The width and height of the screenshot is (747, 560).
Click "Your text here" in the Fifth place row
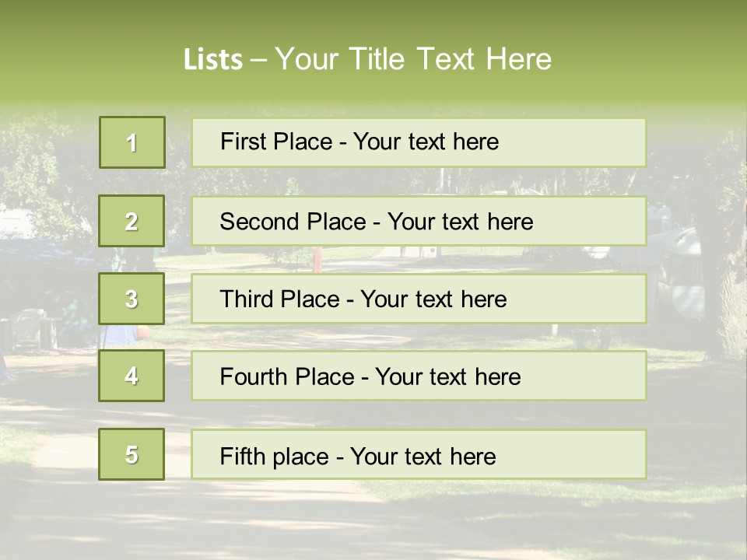click(x=423, y=456)
